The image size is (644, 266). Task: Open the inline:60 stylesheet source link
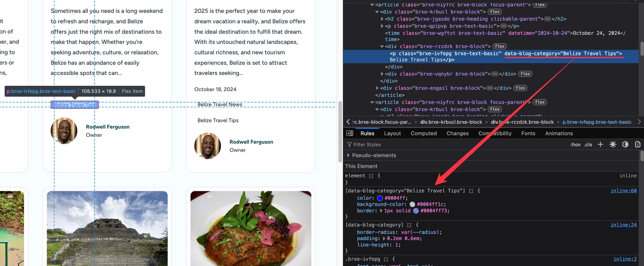(x=623, y=191)
